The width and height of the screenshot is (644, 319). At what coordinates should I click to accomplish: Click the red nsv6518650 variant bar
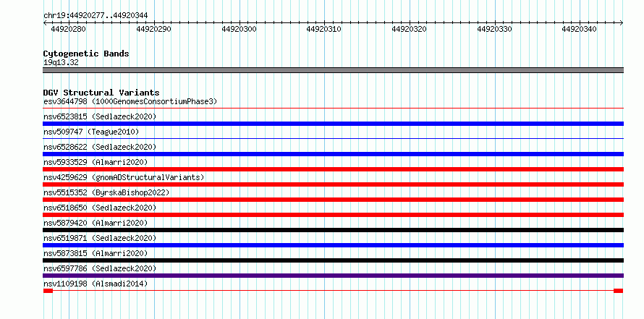click(x=333, y=215)
